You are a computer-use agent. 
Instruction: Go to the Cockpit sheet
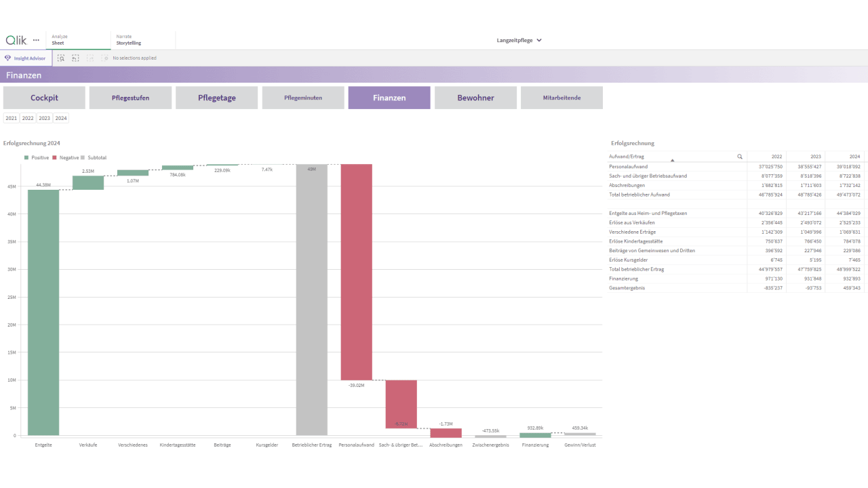(44, 98)
